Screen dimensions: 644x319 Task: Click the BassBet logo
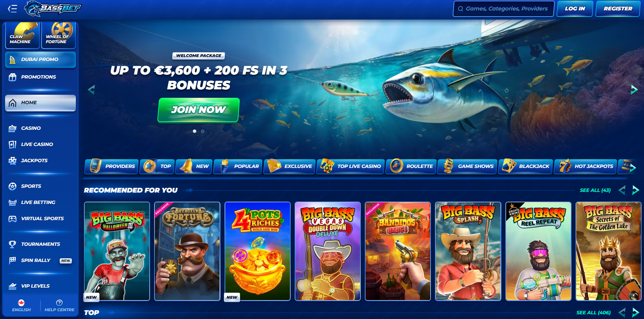(x=53, y=8)
